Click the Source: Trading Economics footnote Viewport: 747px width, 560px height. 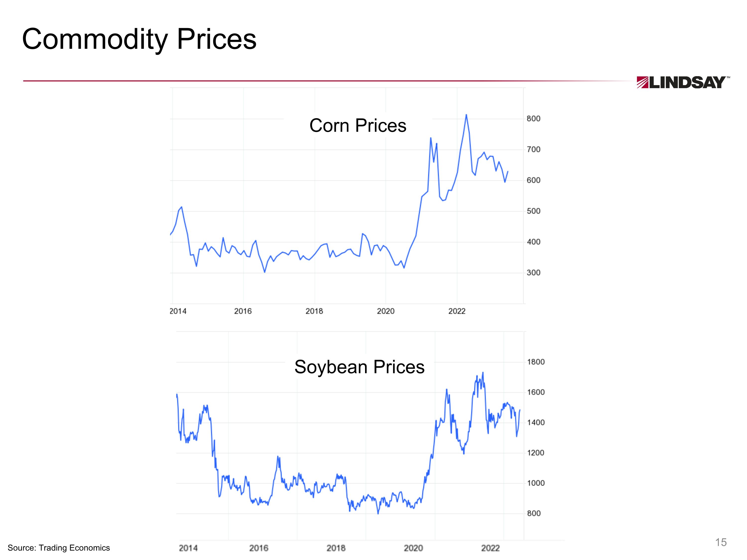(59, 548)
